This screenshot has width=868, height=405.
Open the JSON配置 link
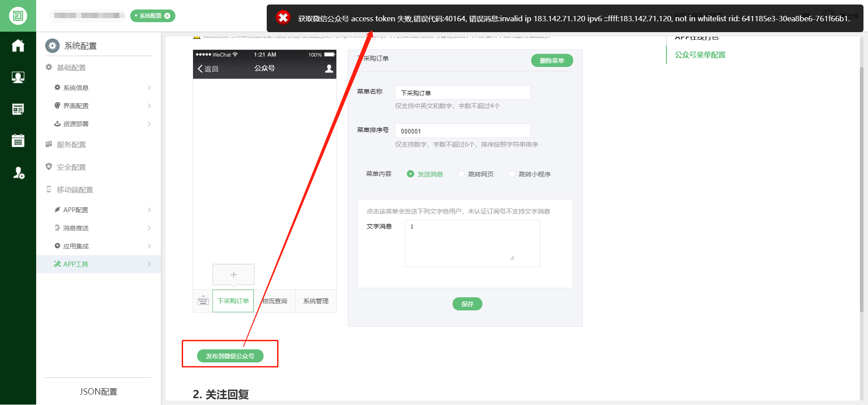[99, 391]
